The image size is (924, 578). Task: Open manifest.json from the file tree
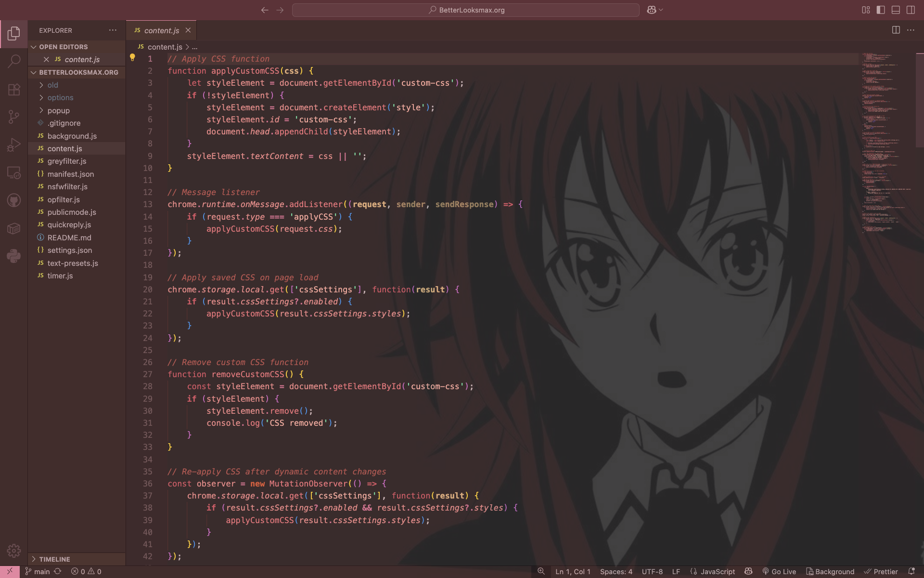coord(77,174)
